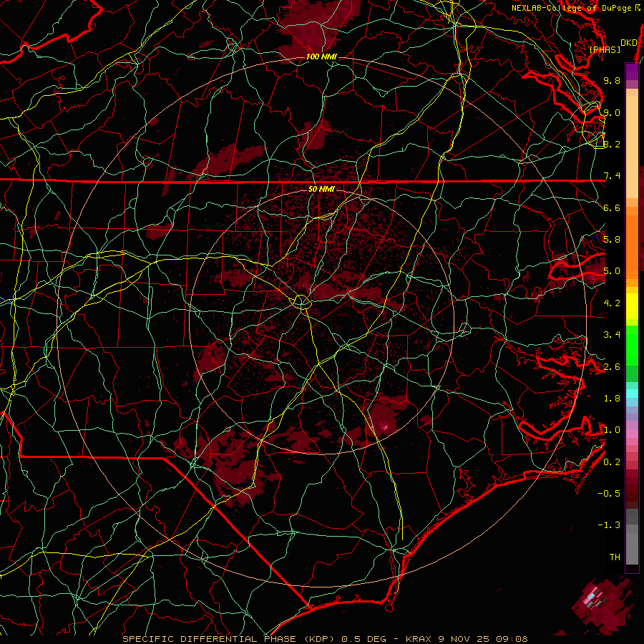The height and width of the screenshot is (644, 644).
Task: Click the "TH" threshold label on the scale
Action: point(615,557)
